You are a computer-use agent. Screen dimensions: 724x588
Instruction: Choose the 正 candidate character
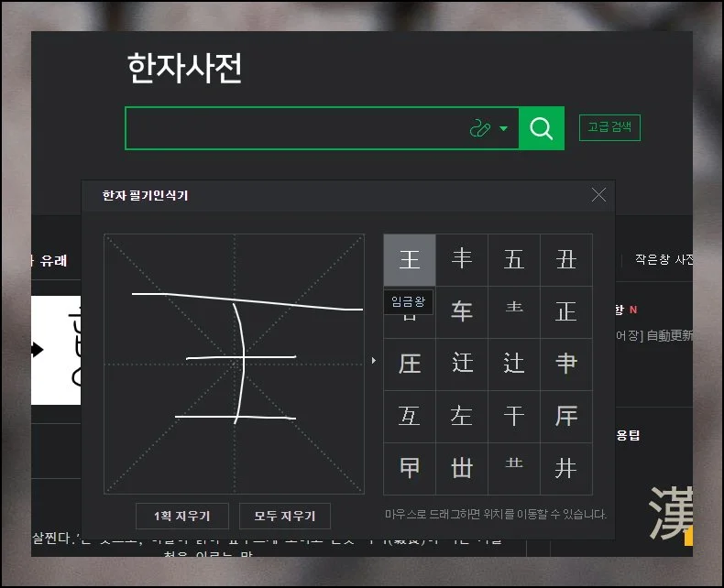pos(566,312)
